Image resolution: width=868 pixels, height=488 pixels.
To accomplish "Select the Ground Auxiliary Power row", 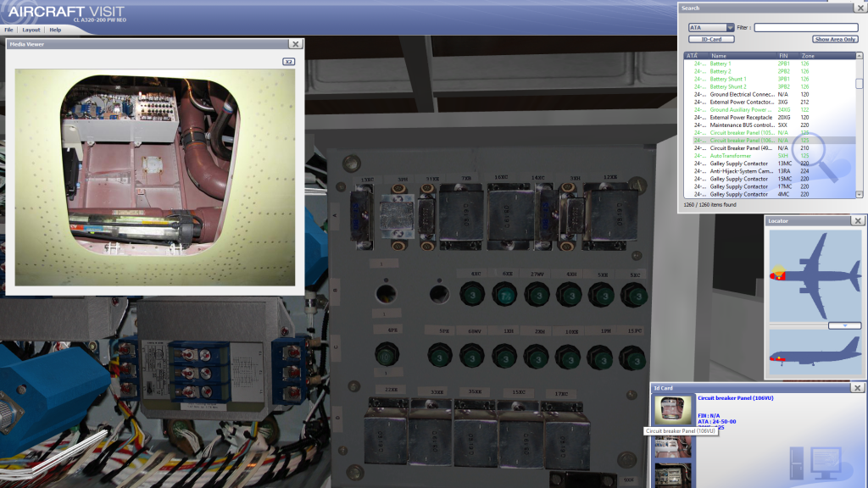I will point(770,109).
